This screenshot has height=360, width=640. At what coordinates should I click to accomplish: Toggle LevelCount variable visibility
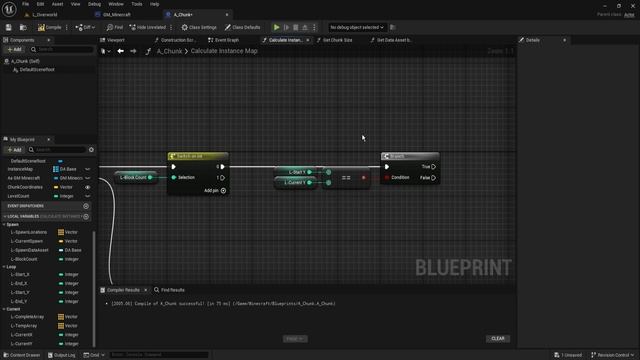(x=87, y=196)
